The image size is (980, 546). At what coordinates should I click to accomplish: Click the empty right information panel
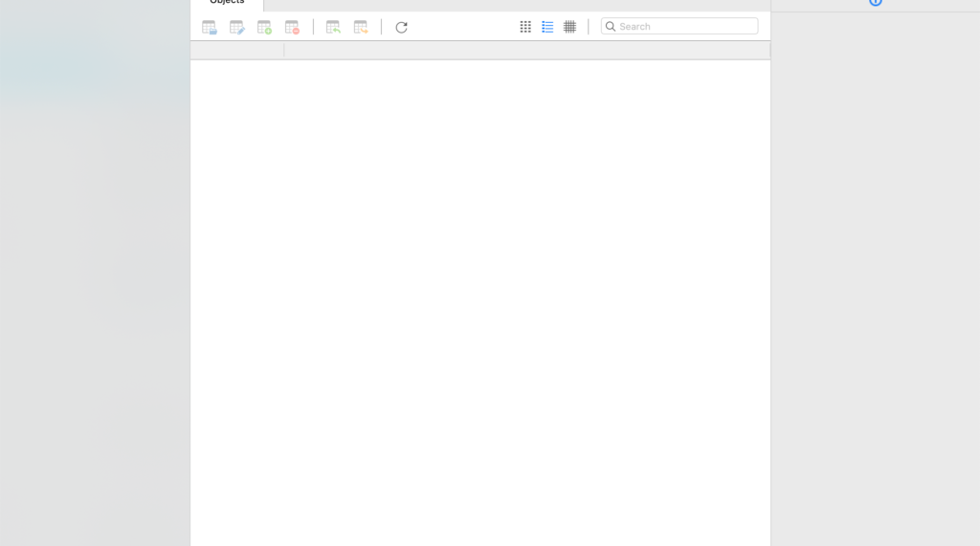(875, 287)
